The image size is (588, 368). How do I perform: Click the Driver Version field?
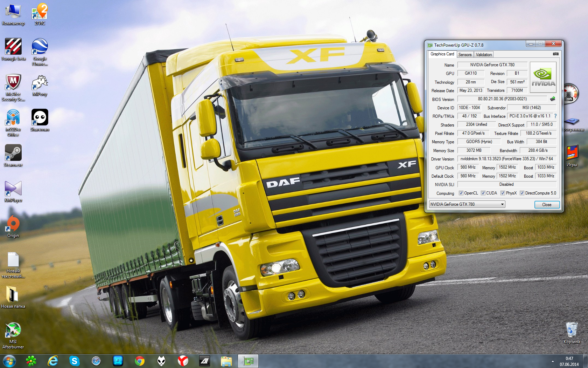[x=507, y=159]
